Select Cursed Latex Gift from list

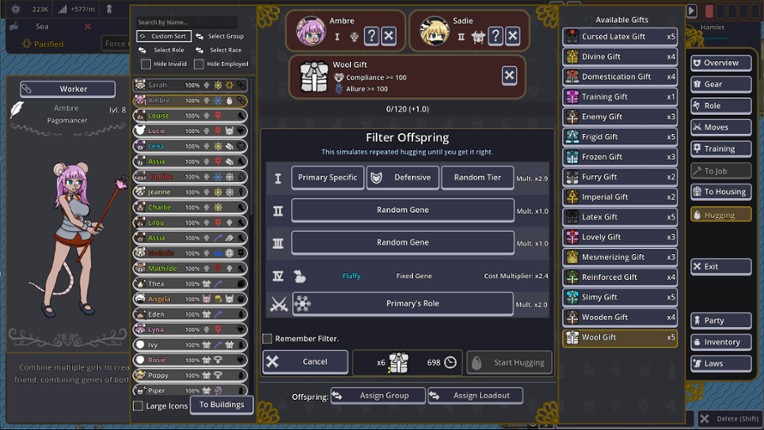point(620,37)
